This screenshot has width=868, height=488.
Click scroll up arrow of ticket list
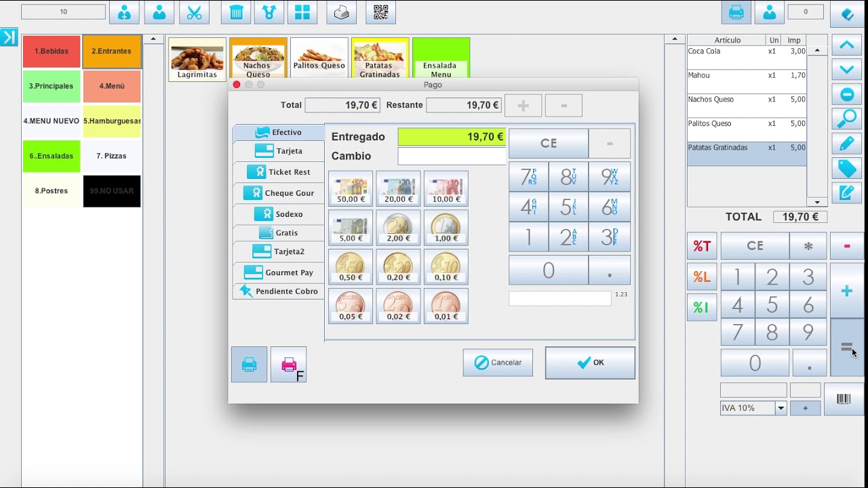pos(817,51)
